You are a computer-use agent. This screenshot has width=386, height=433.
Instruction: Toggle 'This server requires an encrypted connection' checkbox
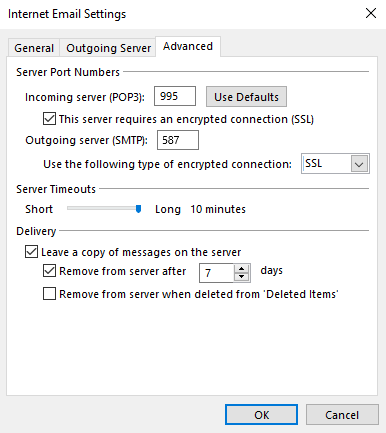(x=49, y=119)
